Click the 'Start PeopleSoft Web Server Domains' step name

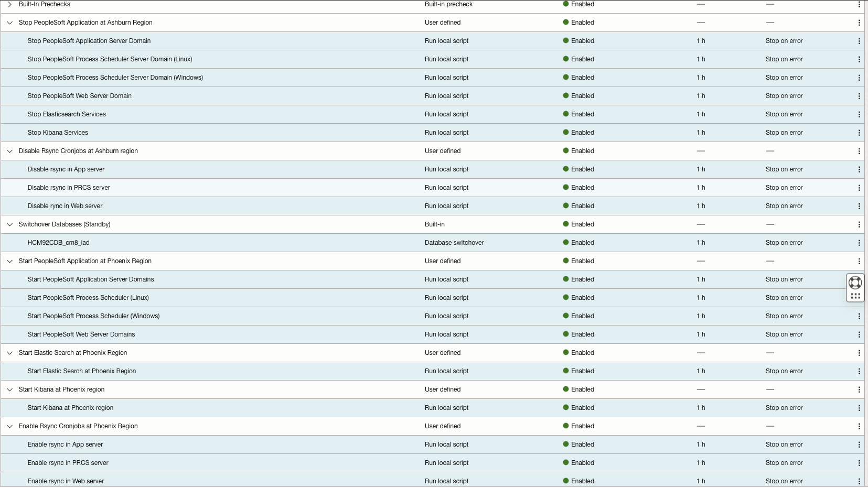(81, 334)
